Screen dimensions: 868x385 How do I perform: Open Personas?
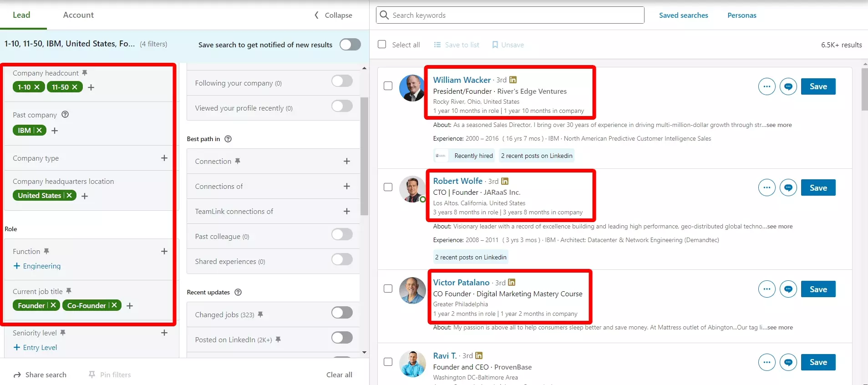pos(742,15)
